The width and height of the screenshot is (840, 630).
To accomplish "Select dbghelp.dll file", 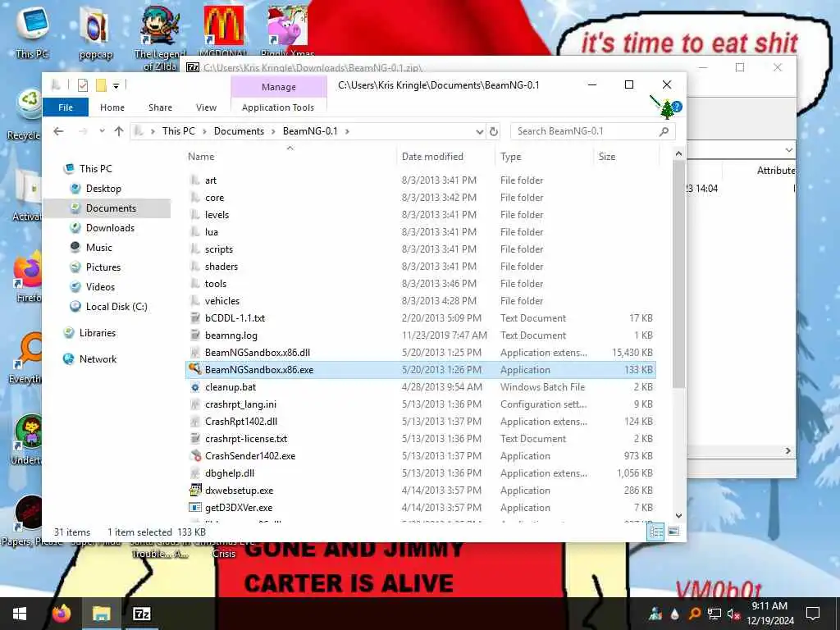I will pyautogui.click(x=230, y=473).
